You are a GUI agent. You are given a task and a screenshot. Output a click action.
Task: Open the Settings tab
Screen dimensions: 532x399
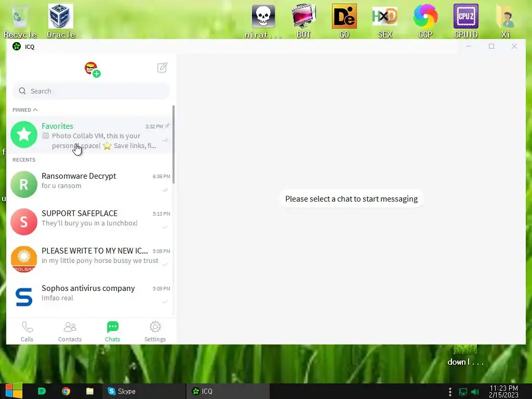click(155, 331)
